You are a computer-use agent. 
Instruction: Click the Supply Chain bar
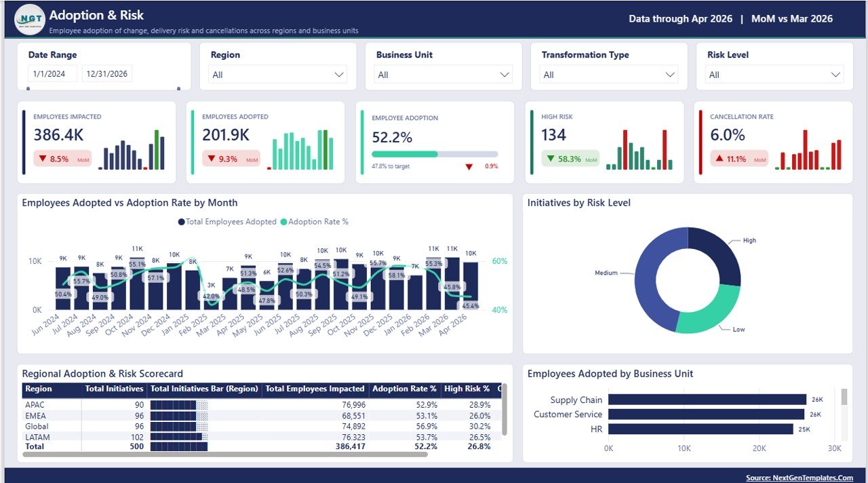click(707, 400)
